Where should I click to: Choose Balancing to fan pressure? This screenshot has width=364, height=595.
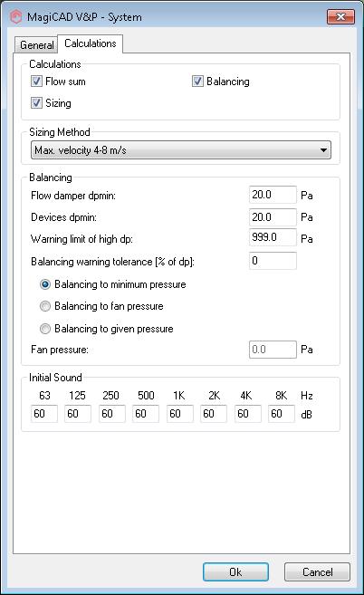(x=45, y=306)
